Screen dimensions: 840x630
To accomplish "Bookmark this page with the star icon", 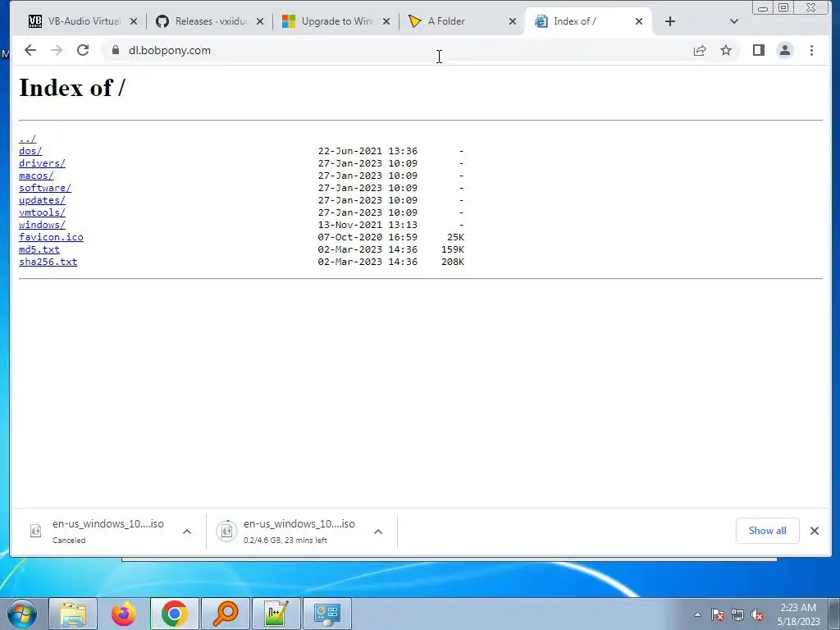I will [726, 50].
